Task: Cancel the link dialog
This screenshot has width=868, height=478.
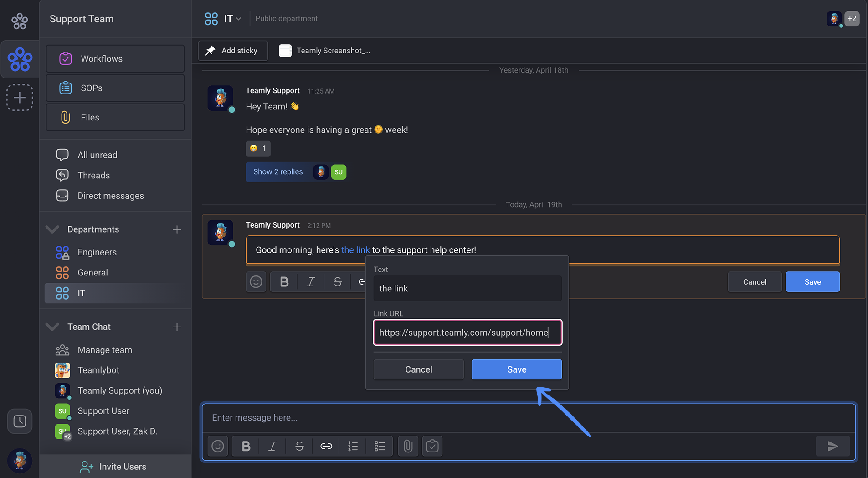Action: point(419,369)
